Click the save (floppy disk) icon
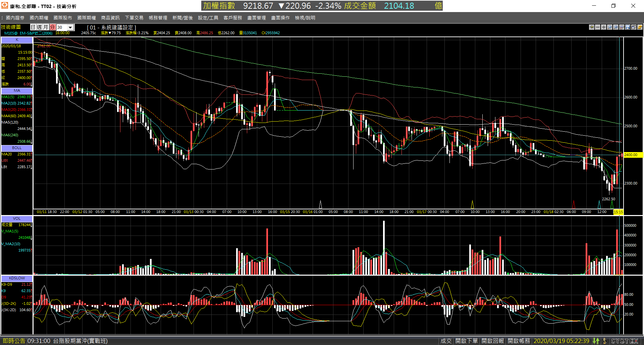Screen dimensions: 644x345 click(x=628, y=27)
